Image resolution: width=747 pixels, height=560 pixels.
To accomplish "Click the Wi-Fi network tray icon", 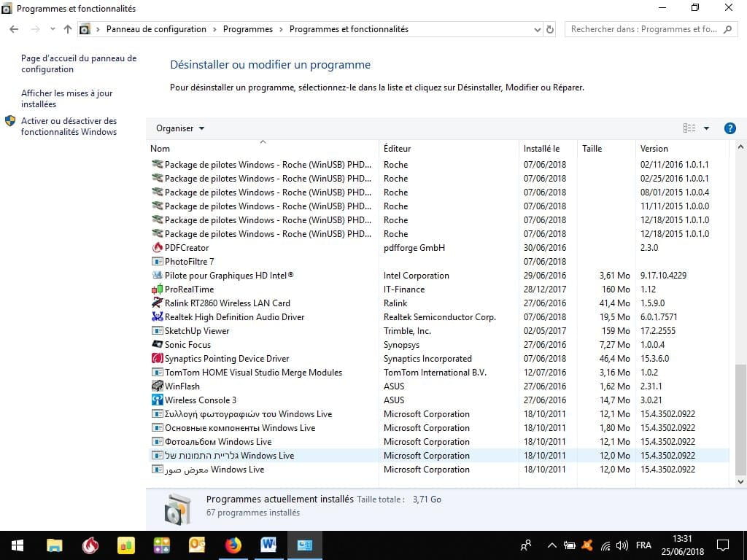I will pos(605,545).
